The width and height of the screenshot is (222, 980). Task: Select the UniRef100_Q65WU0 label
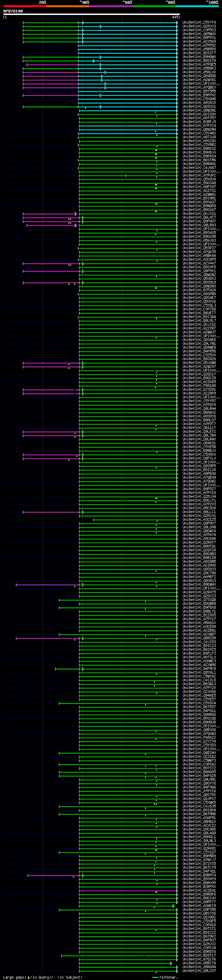coord(199,34)
